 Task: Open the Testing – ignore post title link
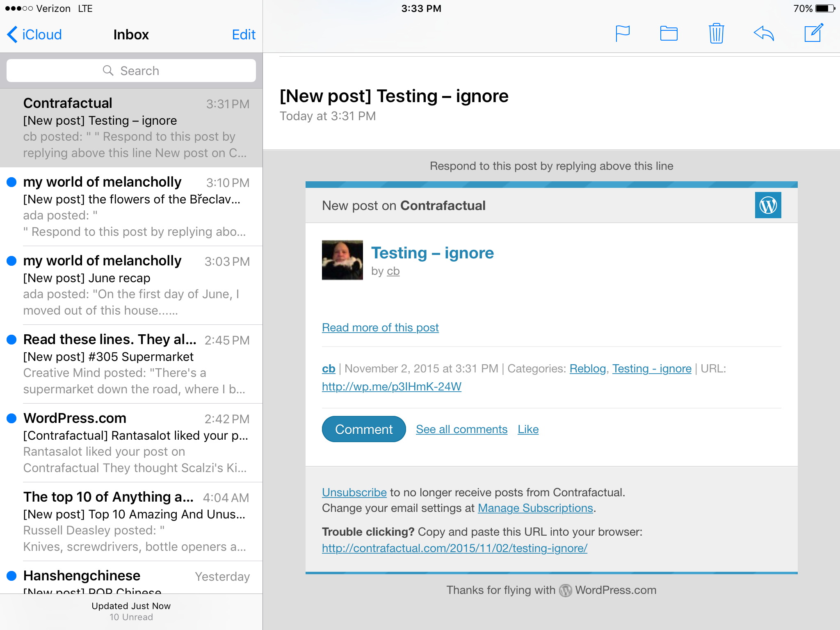(432, 253)
